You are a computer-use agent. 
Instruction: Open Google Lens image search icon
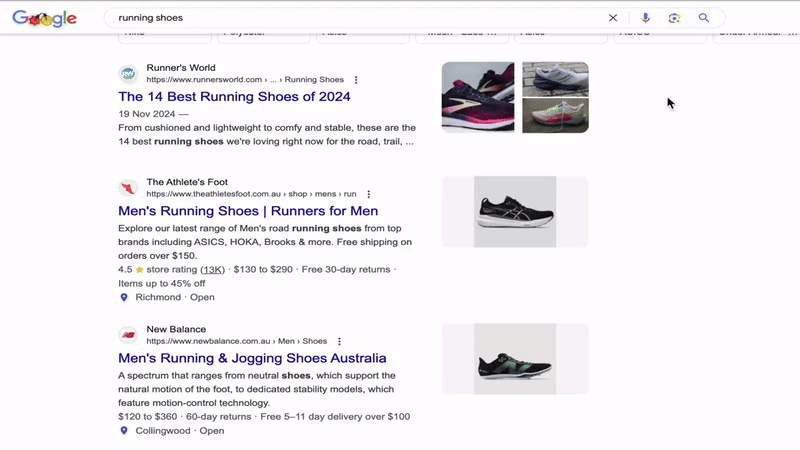click(674, 18)
